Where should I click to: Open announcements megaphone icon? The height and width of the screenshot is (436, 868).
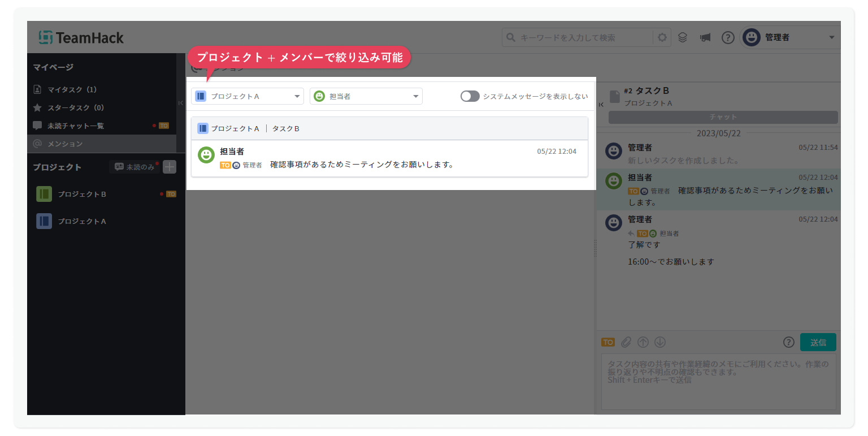(x=705, y=37)
